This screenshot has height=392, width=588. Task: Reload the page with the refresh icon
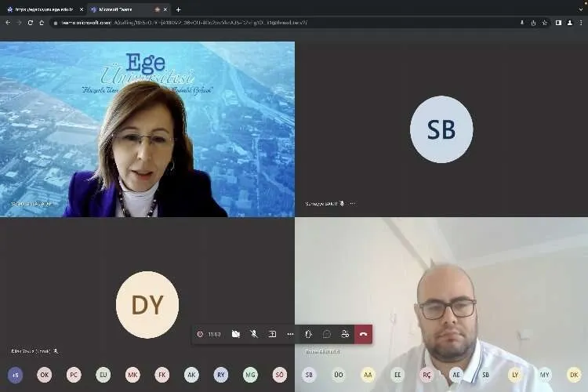(31, 23)
